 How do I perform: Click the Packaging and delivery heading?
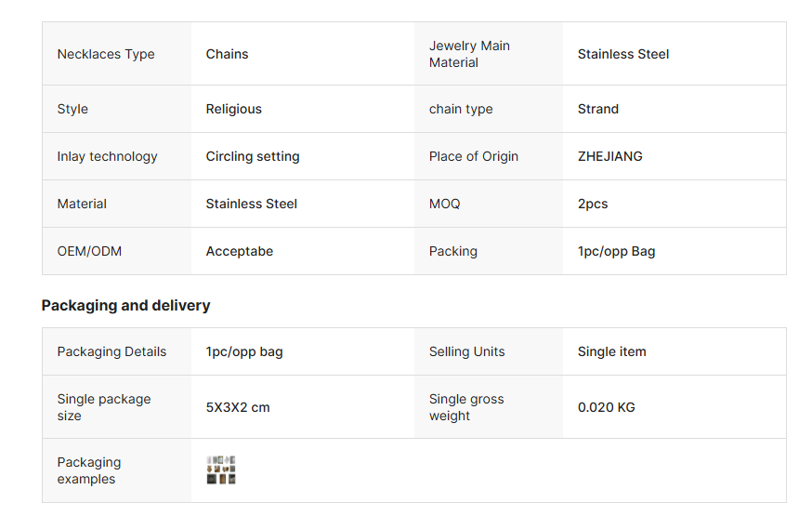tap(125, 306)
